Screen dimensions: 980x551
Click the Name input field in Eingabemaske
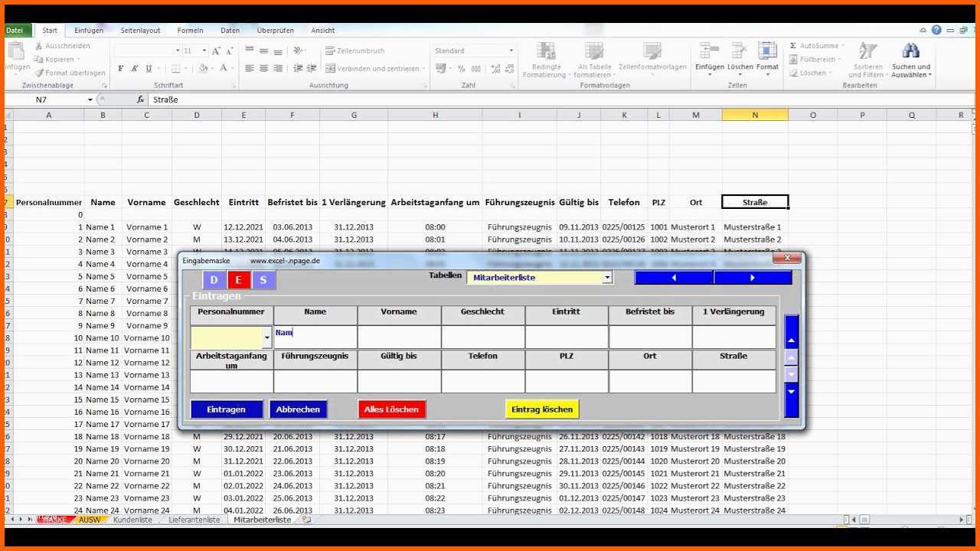point(315,337)
